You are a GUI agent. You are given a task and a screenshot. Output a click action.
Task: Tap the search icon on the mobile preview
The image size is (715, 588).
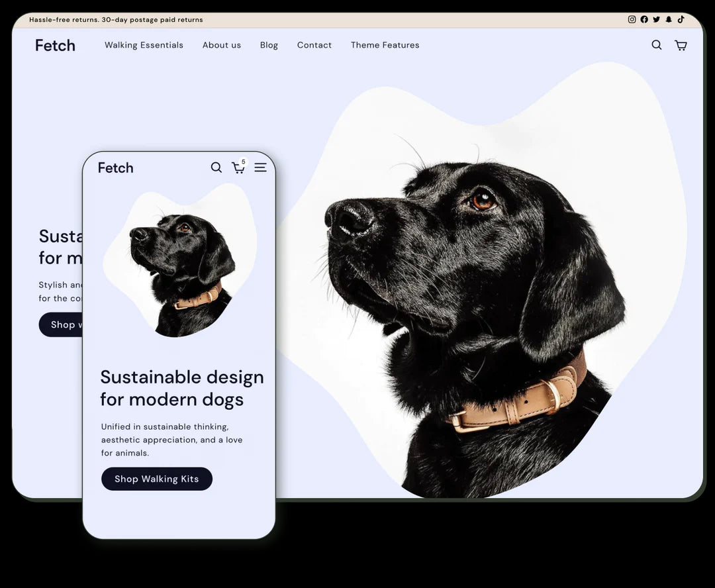[x=216, y=168]
